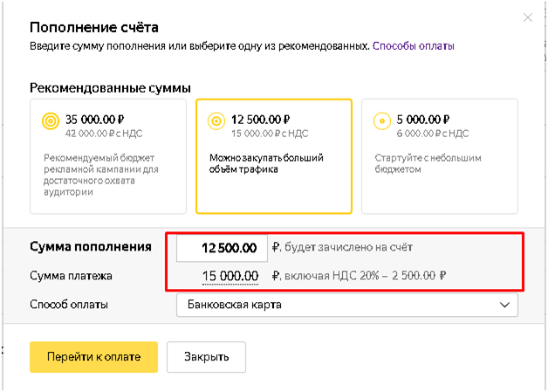This screenshot has width=548, height=392.
Task: Click the 35 000.00 ₽ amount text
Action: click(x=95, y=120)
